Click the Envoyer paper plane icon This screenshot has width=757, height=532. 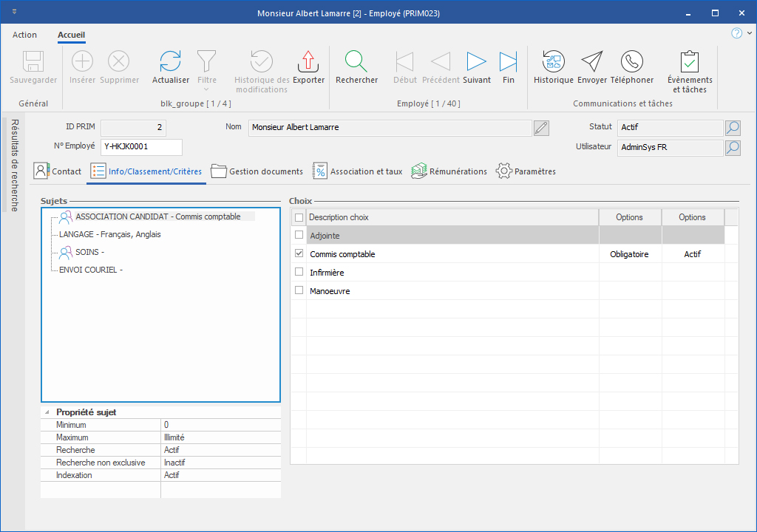click(x=591, y=61)
